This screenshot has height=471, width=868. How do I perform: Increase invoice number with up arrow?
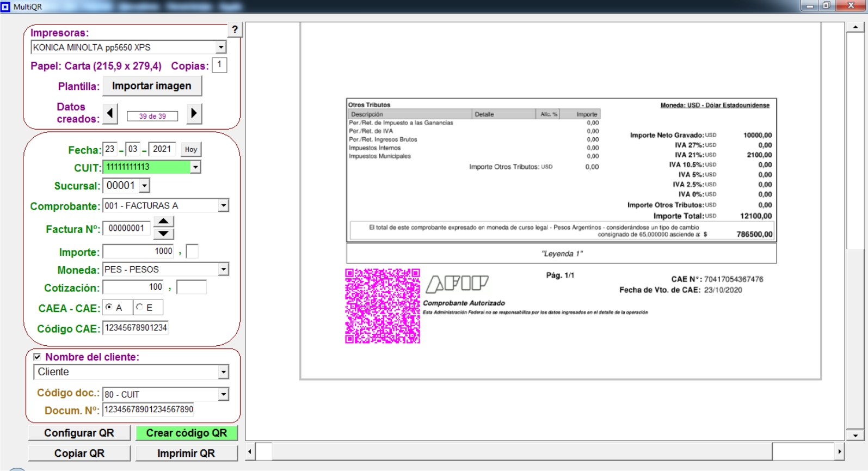tap(163, 221)
